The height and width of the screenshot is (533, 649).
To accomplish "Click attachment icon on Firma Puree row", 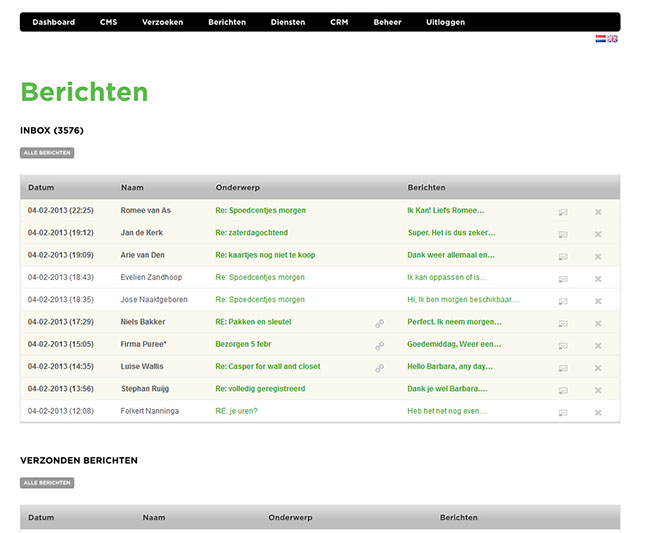I will point(379,345).
